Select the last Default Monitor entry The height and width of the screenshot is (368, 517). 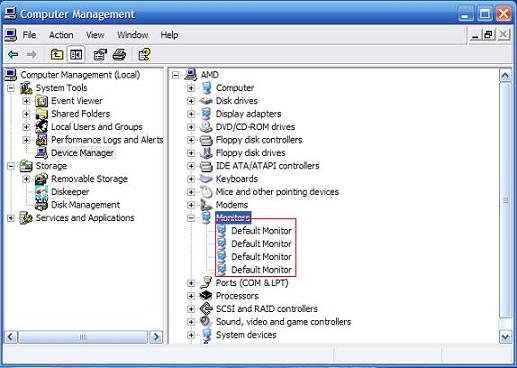[261, 270]
